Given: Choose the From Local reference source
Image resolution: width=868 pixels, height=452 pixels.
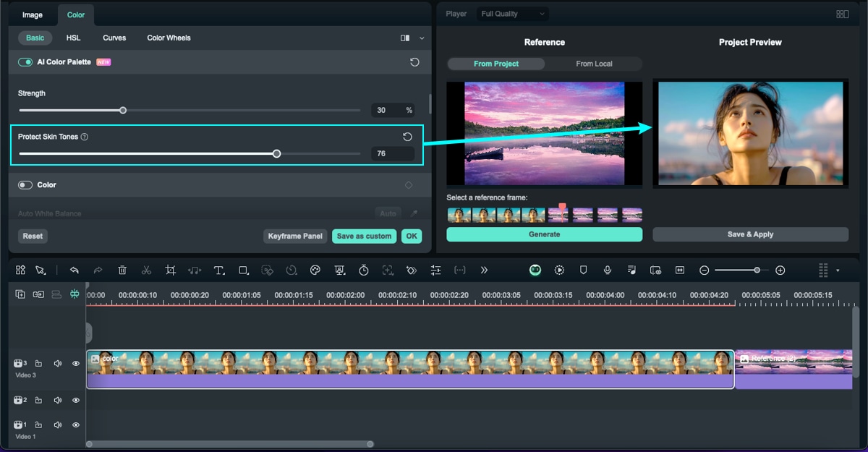Looking at the screenshot, I should coord(594,64).
